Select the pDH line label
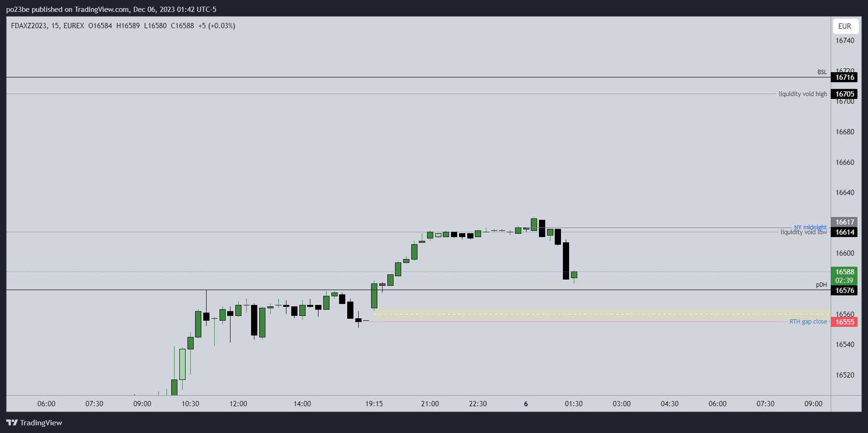This screenshot has width=868, height=433. (x=821, y=285)
